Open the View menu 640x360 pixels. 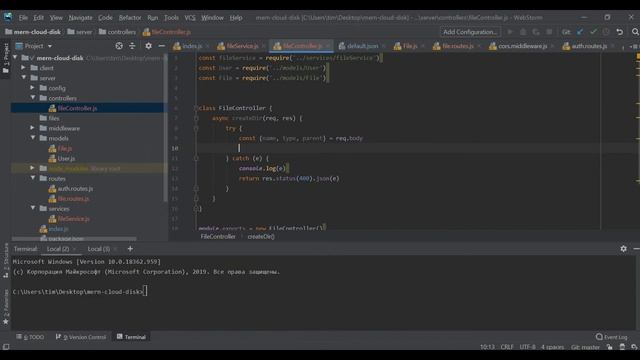point(56,18)
